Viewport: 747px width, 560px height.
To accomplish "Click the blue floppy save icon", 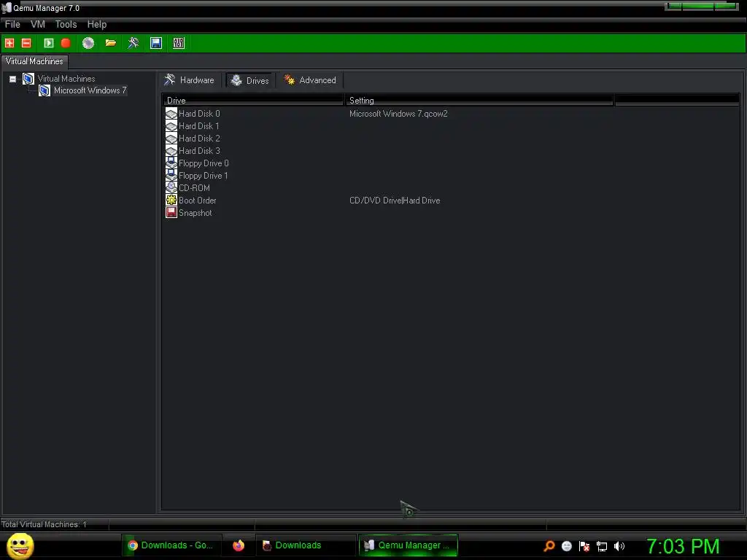I will click(156, 43).
